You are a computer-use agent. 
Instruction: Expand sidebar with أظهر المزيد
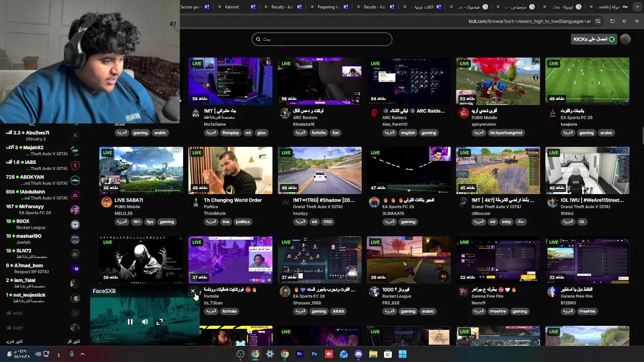pyautogui.click(x=14, y=342)
